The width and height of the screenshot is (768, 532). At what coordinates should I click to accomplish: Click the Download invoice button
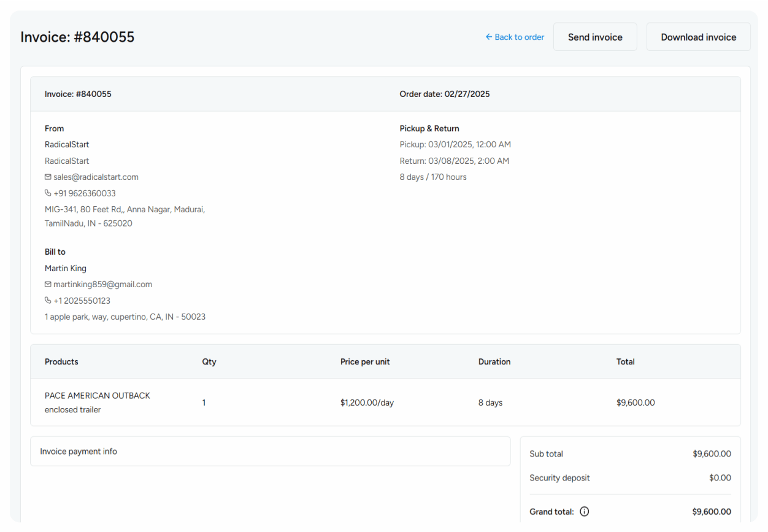coord(698,37)
